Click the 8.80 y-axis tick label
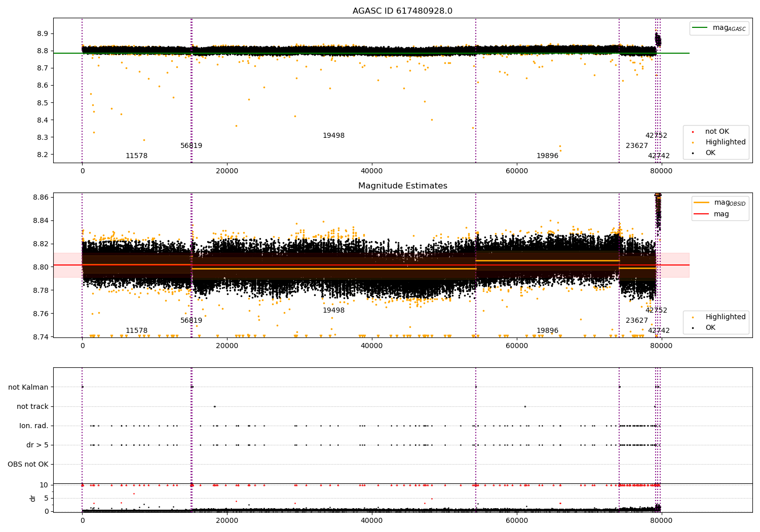This screenshot has width=760, height=532. tap(41, 267)
